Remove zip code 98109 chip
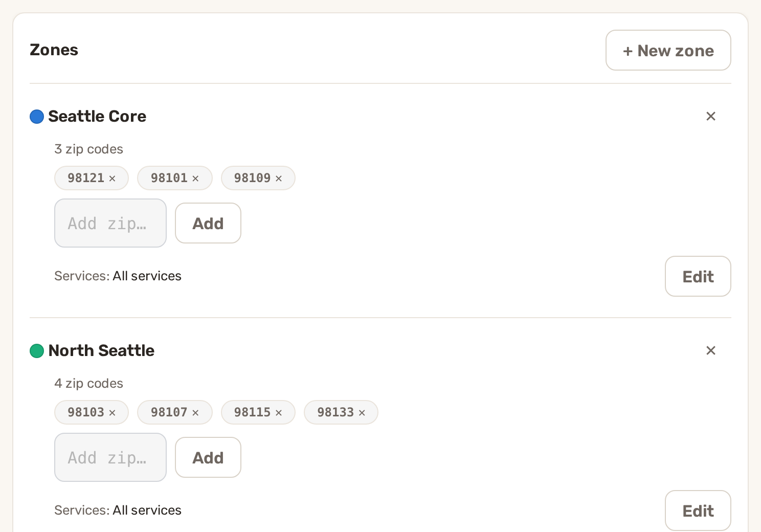This screenshot has width=761, height=532. tap(279, 179)
